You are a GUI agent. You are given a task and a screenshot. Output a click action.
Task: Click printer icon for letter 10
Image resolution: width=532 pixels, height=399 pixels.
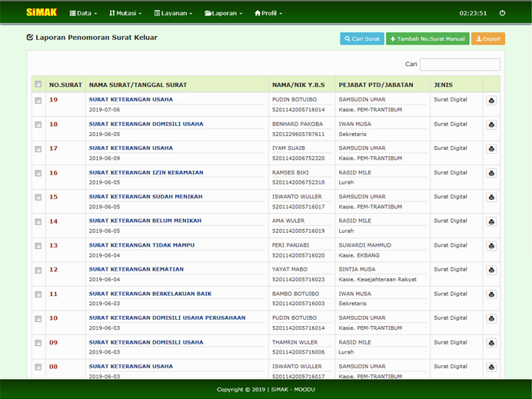click(x=491, y=318)
